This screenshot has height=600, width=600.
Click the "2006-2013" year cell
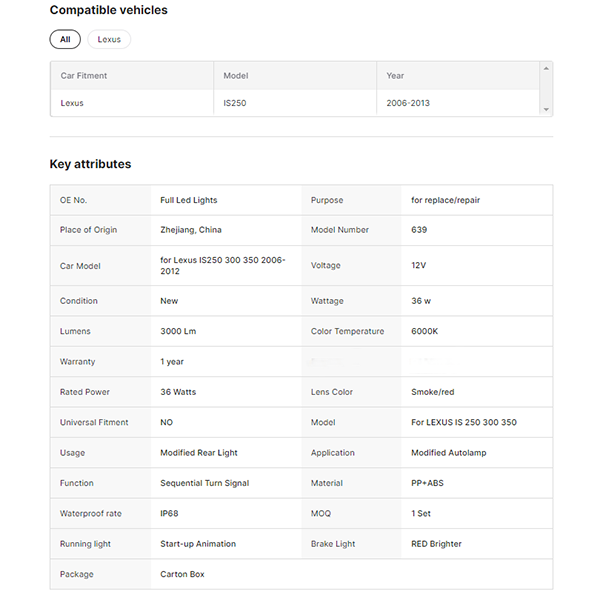(x=408, y=103)
